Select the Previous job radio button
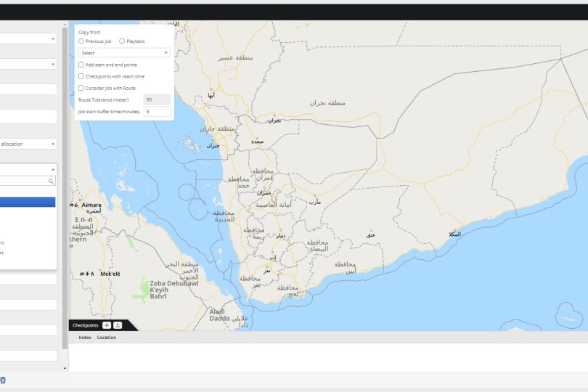Screen dimensions: 588x392 [81, 41]
